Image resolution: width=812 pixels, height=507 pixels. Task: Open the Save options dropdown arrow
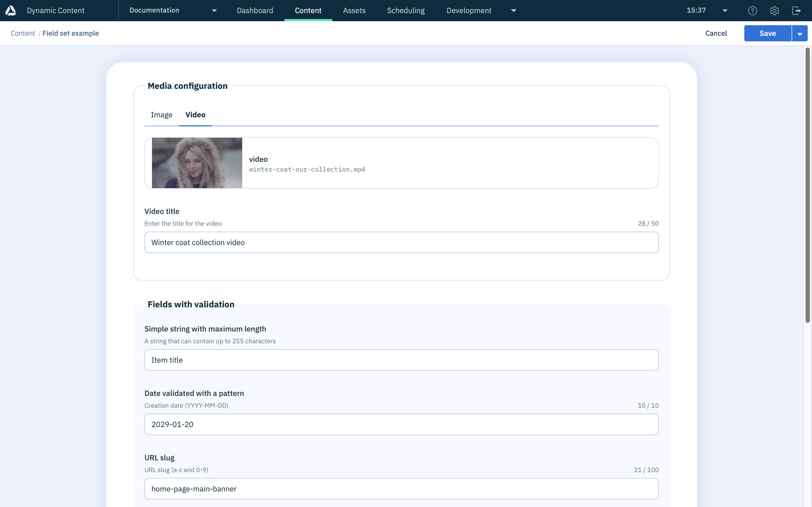[x=800, y=33]
